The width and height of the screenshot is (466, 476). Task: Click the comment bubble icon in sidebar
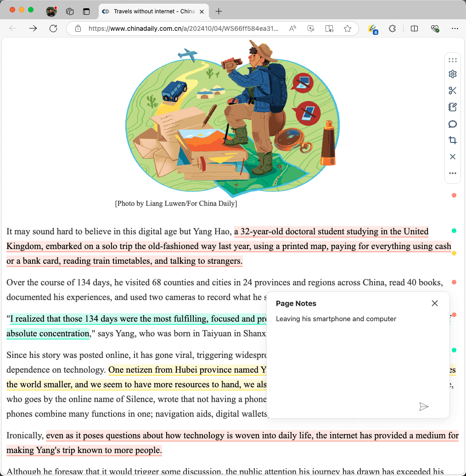(x=453, y=124)
